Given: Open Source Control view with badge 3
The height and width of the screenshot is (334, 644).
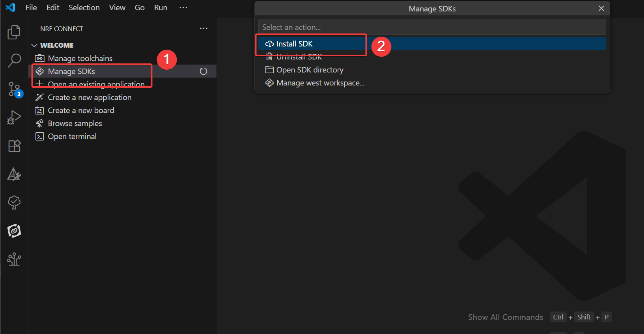Looking at the screenshot, I should (15, 89).
